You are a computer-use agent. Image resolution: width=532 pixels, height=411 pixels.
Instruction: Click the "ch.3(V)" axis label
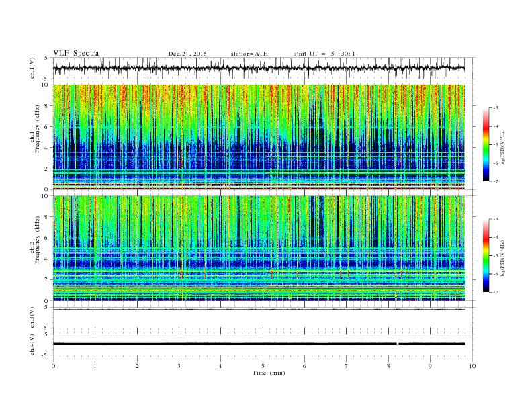(32, 318)
